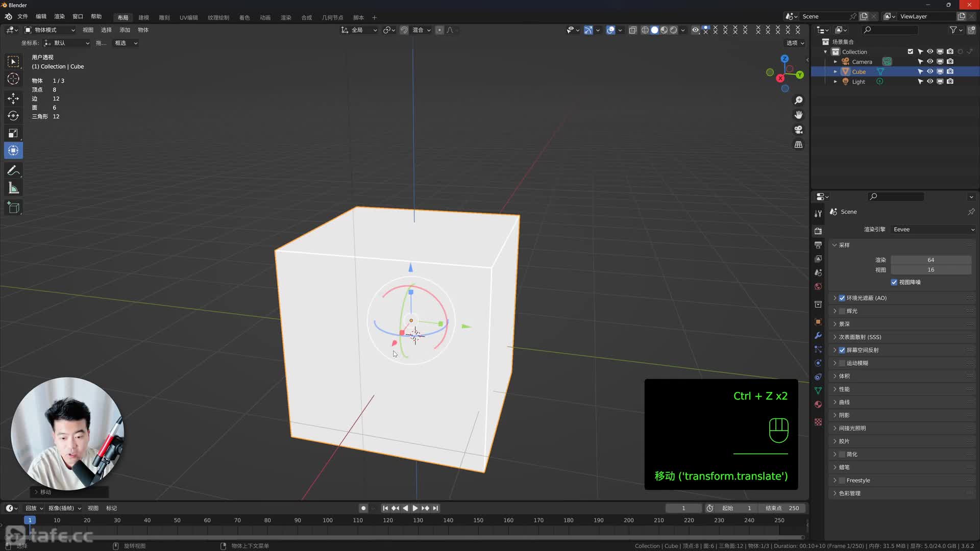
Task: Activate the Measure tool
Action: pos(13,187)
